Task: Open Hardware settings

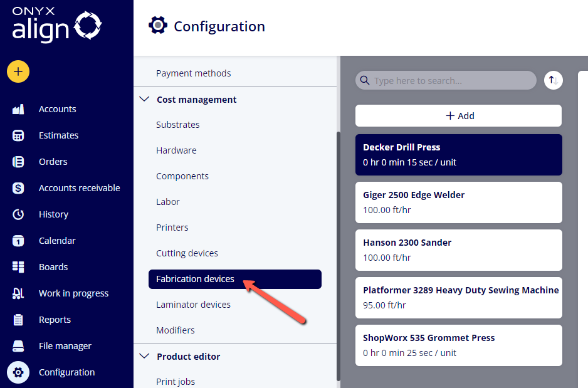Action: click(x=176, y=150)
